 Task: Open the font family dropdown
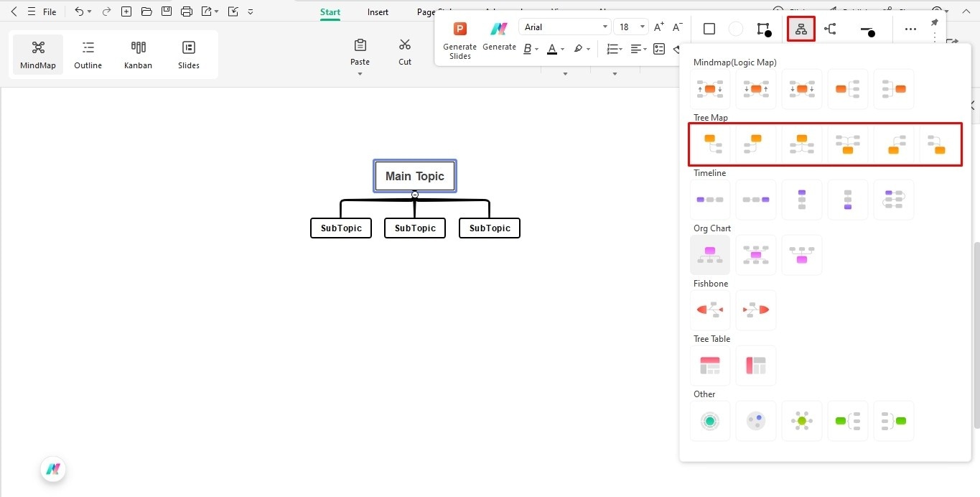click(x=564, y=27)
